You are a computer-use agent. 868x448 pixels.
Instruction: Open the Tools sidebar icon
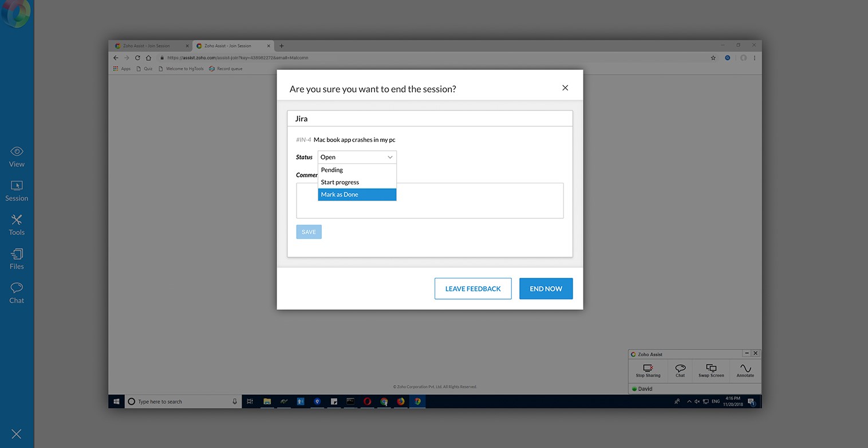[x=17, y=225]
